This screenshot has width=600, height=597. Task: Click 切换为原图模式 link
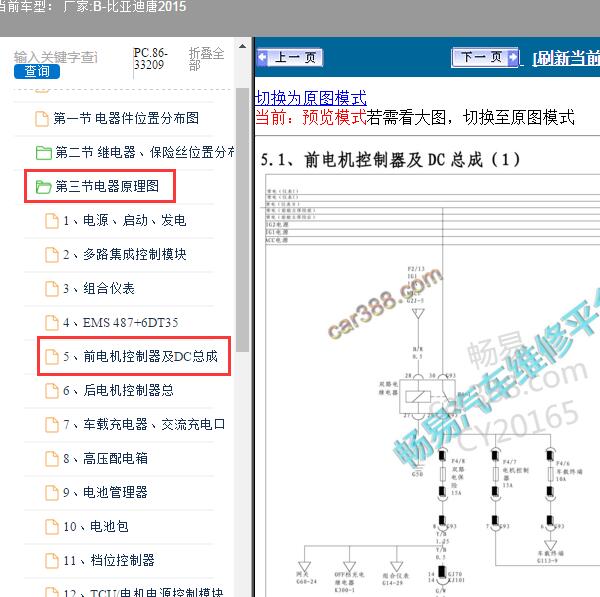click(x=311, y=98)
